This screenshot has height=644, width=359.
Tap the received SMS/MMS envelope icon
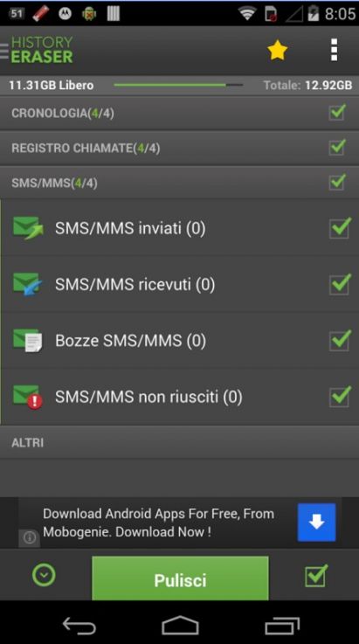click(x=28, y=284)
